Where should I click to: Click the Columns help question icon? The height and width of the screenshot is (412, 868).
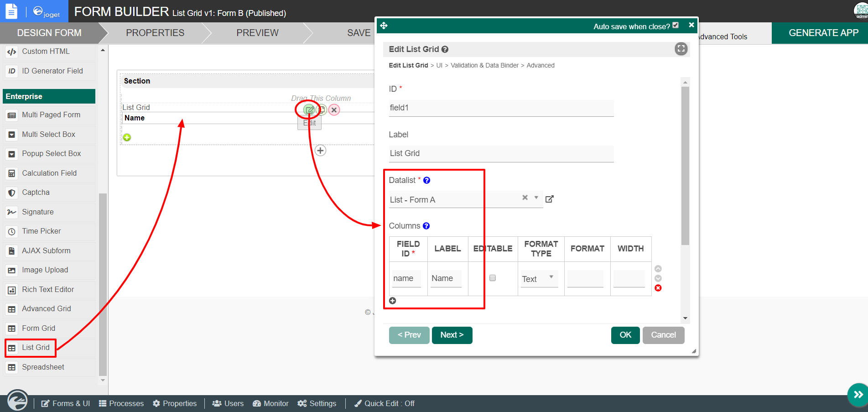[426, 226]
